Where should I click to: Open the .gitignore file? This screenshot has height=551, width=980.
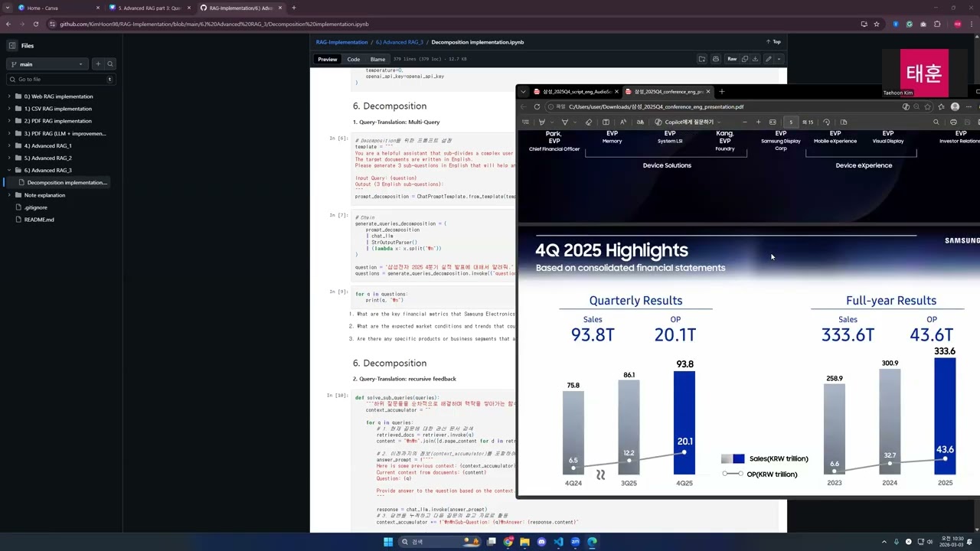36,207
